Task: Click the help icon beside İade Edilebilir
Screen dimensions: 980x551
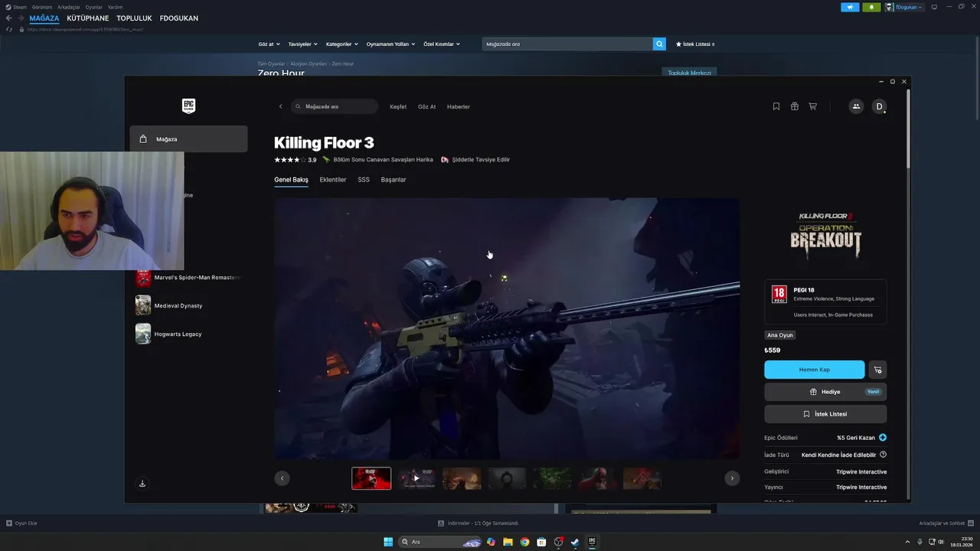Action: [x=883, y=455]
